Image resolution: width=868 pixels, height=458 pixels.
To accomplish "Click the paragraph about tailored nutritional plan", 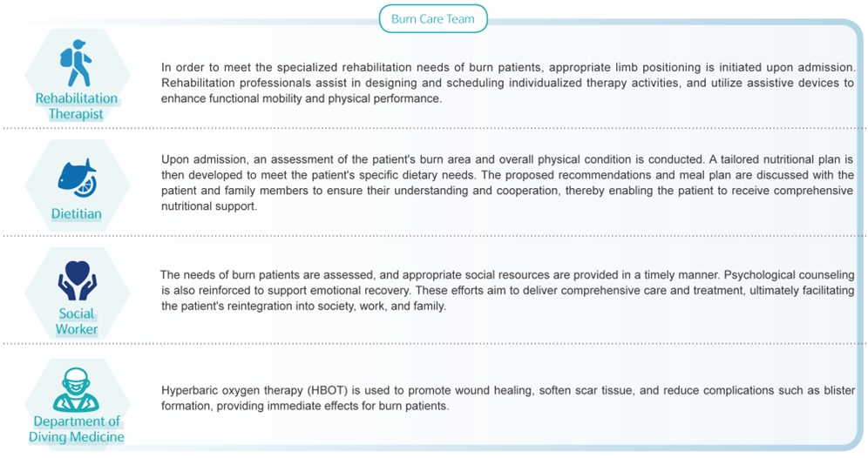I will [x=507, y=184].
